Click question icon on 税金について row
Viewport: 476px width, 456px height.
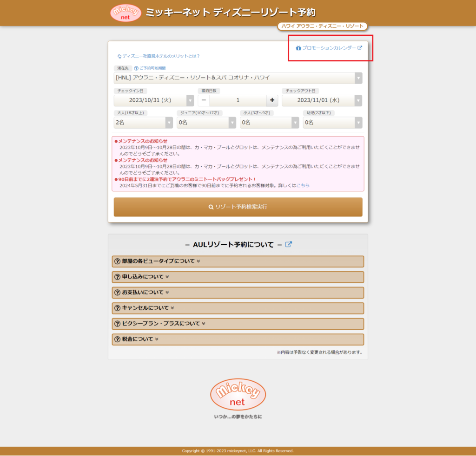tap(118, 339)
